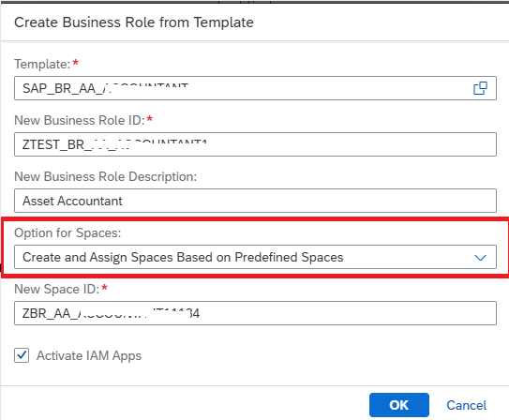509x420 pixels.
Task: Click the New Space ID label
Action: coord(57,289)
